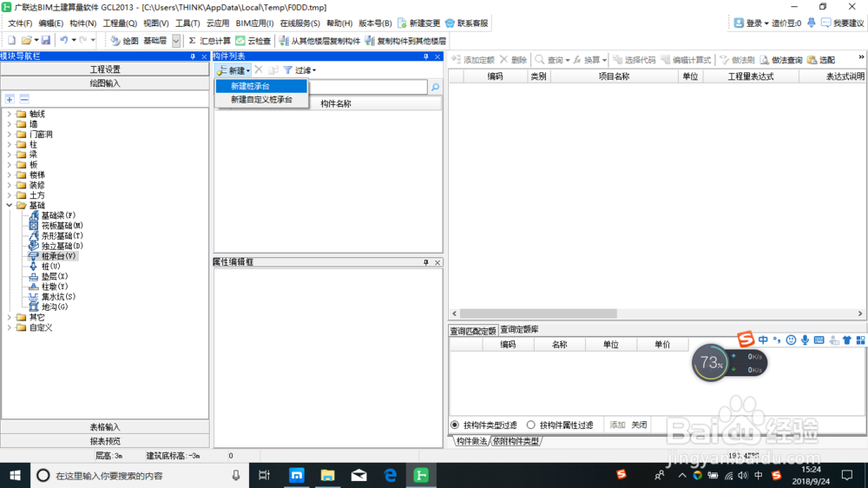Screen dimensions: 868x488
Task: Switch to 查询匹配定额 tab
Action: click(473, 331)
